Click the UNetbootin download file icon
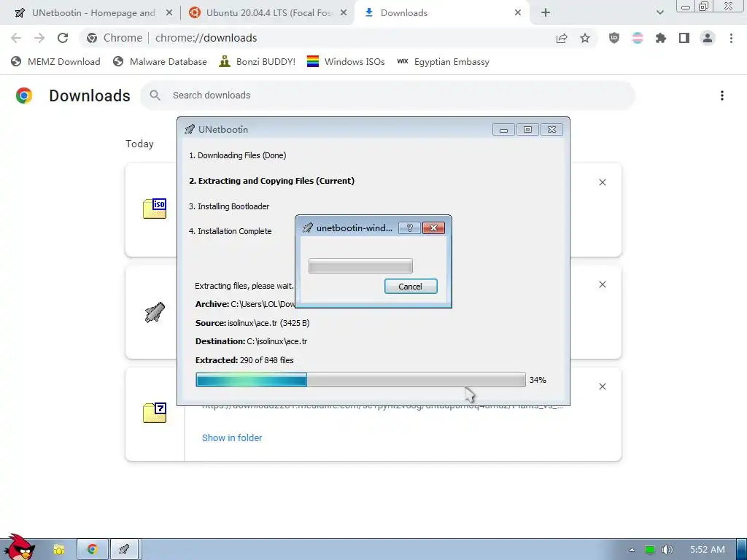 [x=155, y=312]
